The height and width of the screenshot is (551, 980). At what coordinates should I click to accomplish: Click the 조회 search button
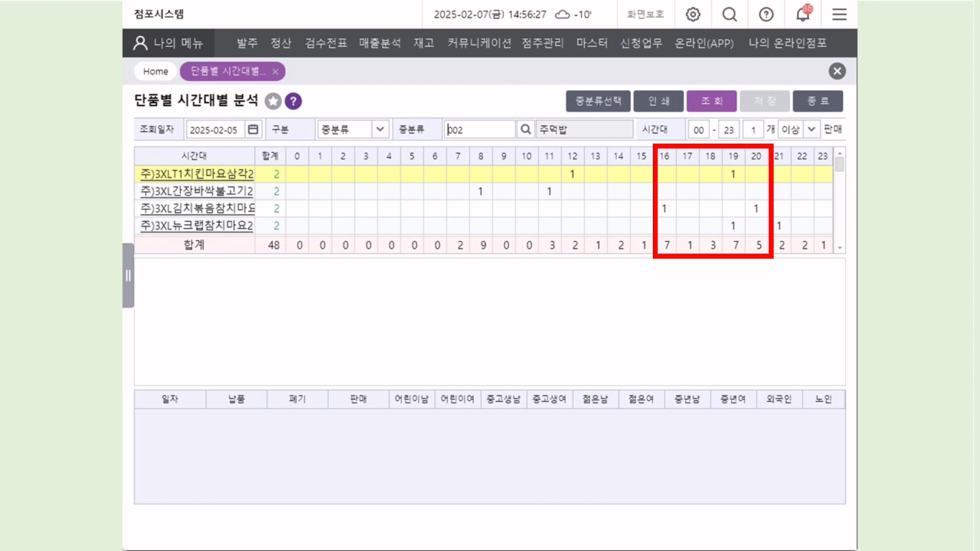coord(711,101)
